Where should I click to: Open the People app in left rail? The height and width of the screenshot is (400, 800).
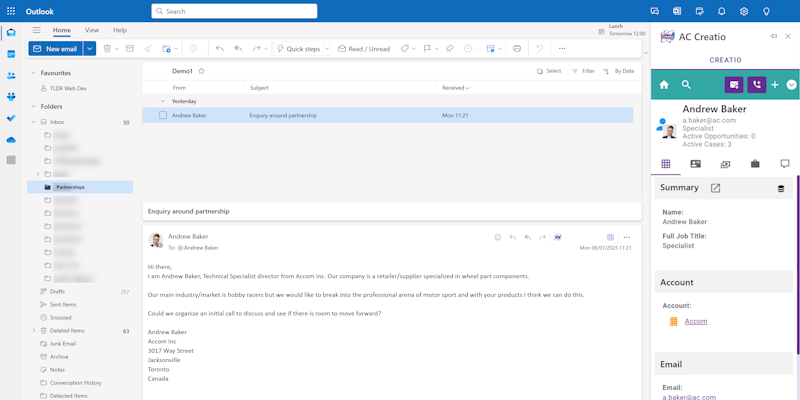[x=11, y=76]
